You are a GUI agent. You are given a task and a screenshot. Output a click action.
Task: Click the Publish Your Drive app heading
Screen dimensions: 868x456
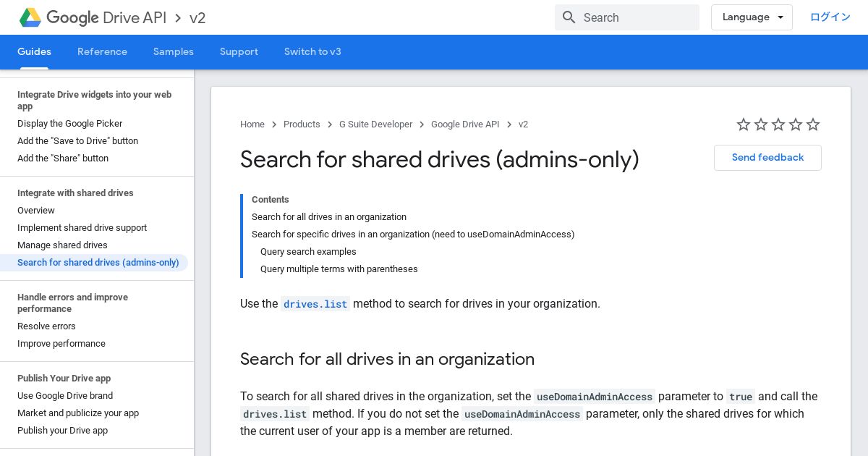[64, 379]
